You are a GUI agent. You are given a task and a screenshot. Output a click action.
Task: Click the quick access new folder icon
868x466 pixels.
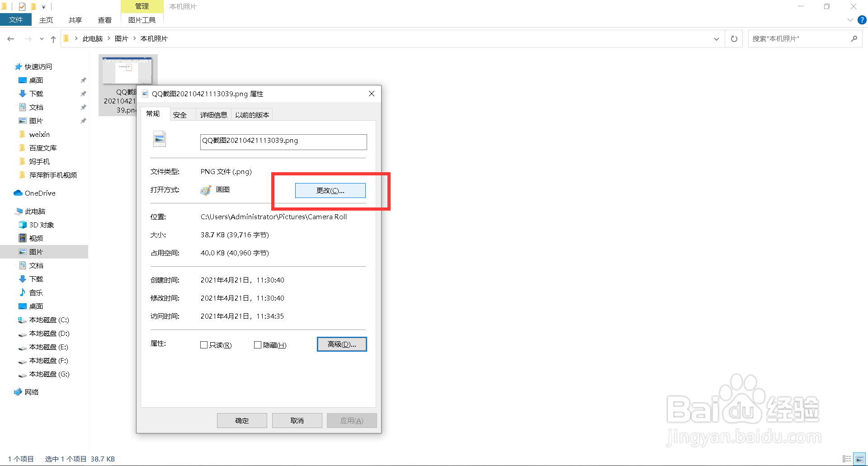click(33, 6)
